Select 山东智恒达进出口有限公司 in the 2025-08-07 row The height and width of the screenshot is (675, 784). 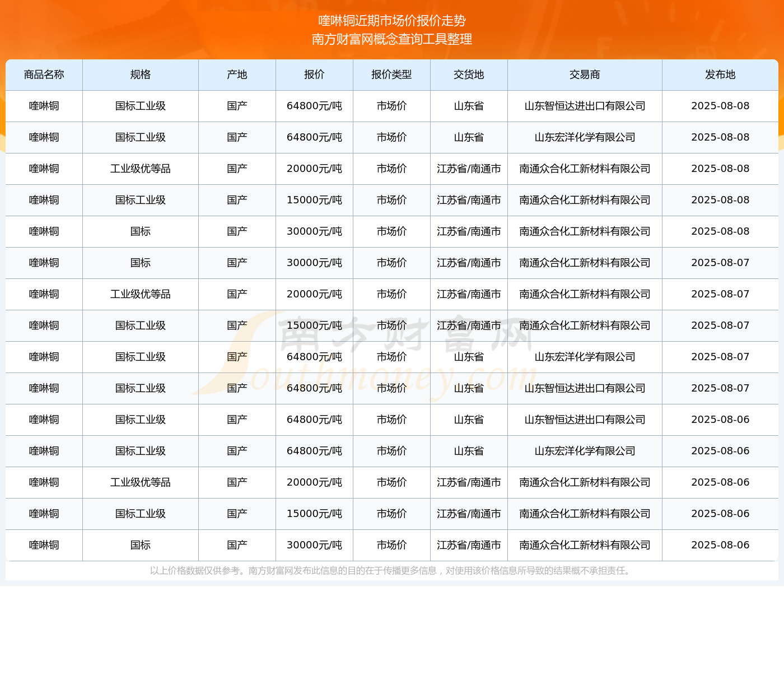click(585, 388)
